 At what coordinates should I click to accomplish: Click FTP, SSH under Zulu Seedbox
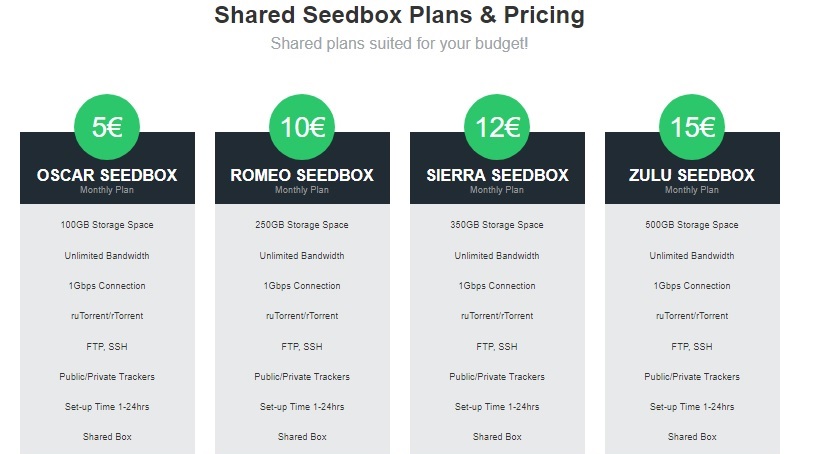[692, 347]
